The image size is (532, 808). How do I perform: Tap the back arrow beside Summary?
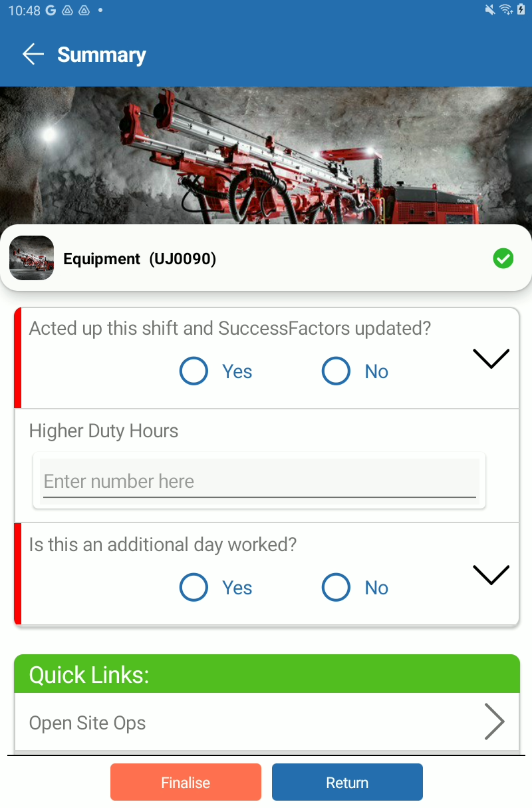point(33,55)
